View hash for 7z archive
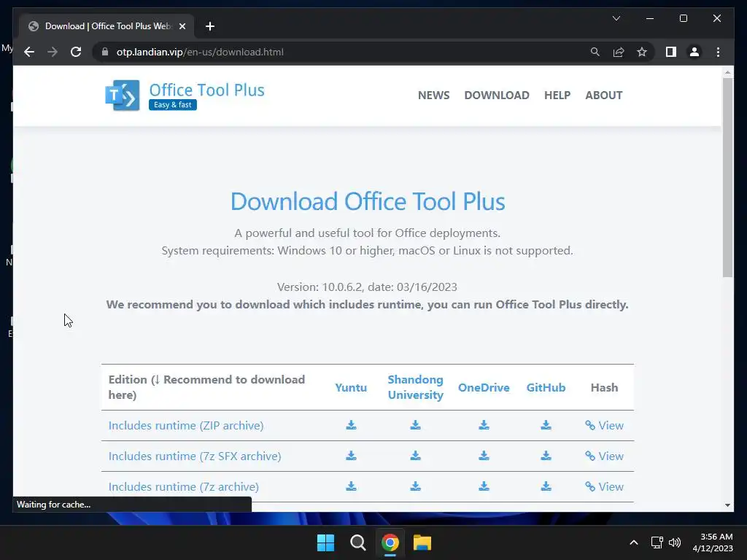The width and height of the screenshot is (747, 560). pyautogui.click(x=604, y=486)
